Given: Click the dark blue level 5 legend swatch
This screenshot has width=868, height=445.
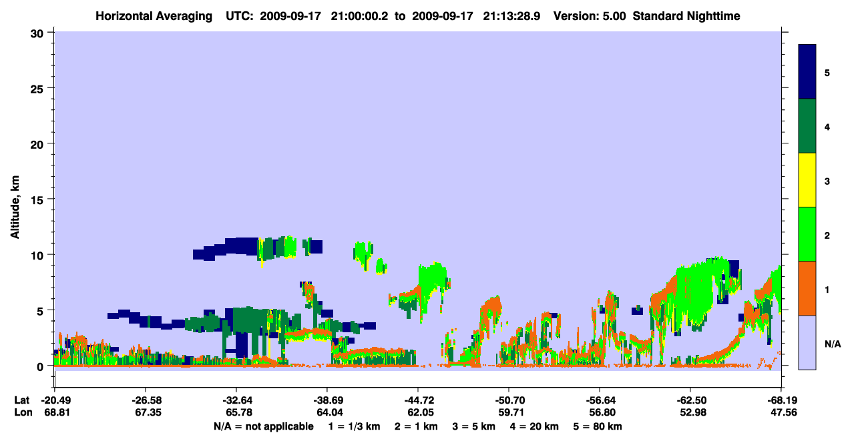Looking at the screenshot, I should [807, 72].
